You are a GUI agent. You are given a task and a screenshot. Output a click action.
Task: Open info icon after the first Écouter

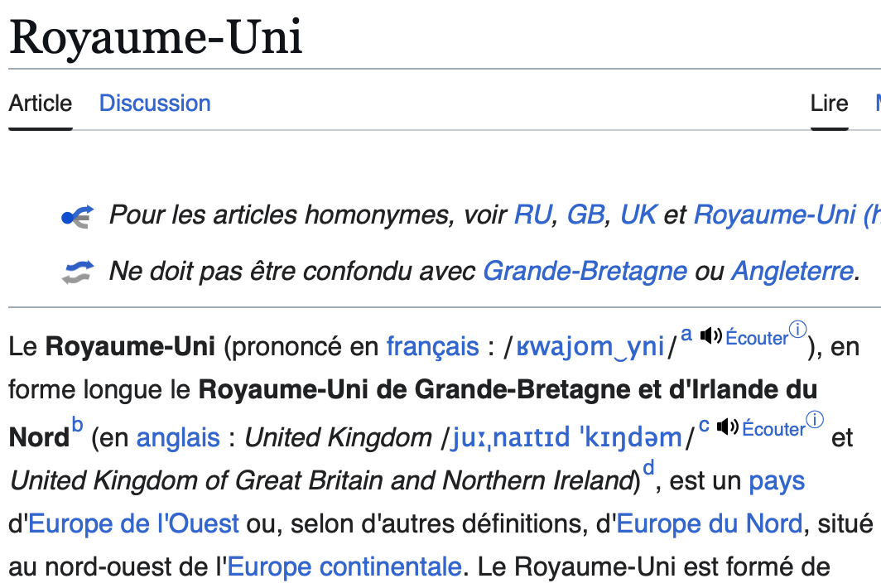click(797, 330)
